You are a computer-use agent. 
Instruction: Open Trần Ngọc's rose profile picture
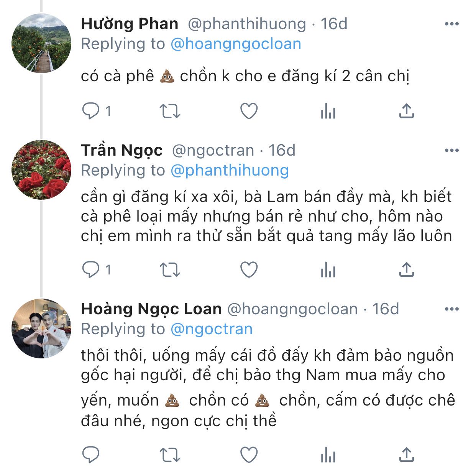pyautogui.click(x=41, y=169)
